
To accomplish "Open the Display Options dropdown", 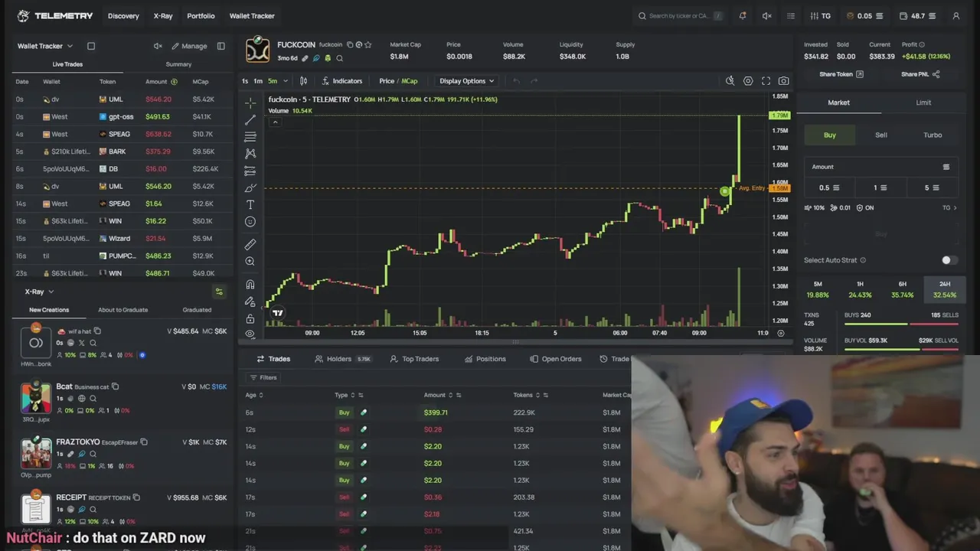I will [x=467, y=81].
